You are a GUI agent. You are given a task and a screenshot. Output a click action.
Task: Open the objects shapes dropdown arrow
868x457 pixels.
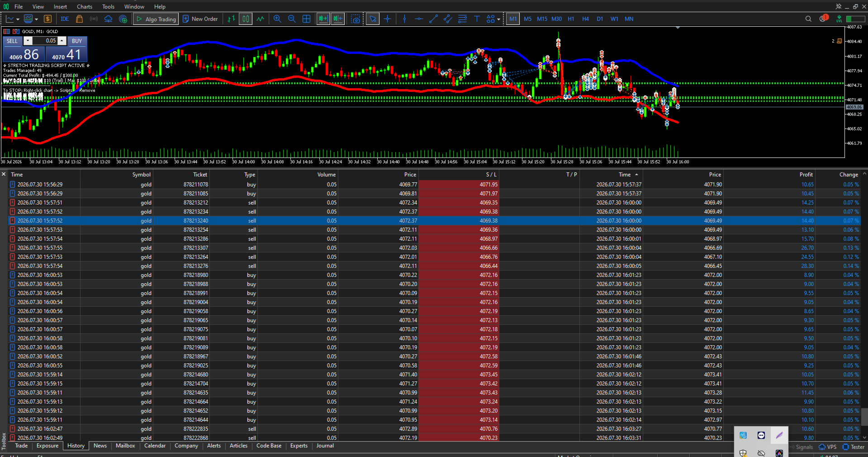point(498,19)
